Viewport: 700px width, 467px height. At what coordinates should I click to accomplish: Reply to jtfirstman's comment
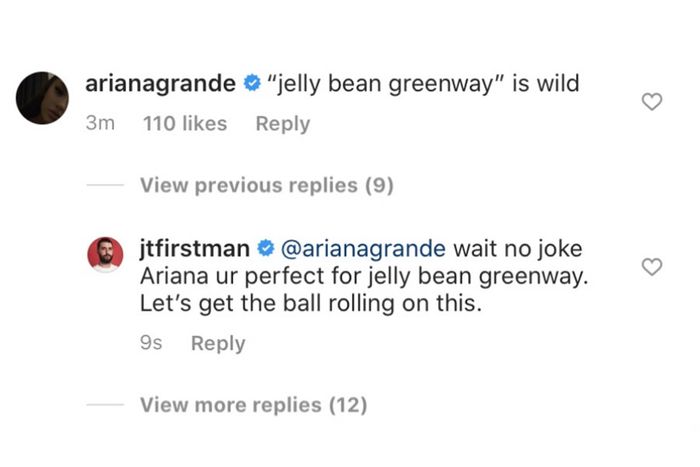[218, 343]
